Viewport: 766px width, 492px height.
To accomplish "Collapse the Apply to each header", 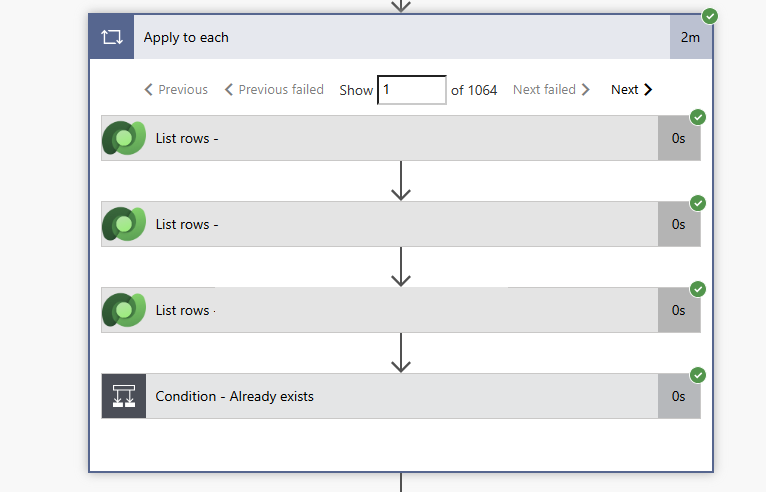I will point(402,37).
